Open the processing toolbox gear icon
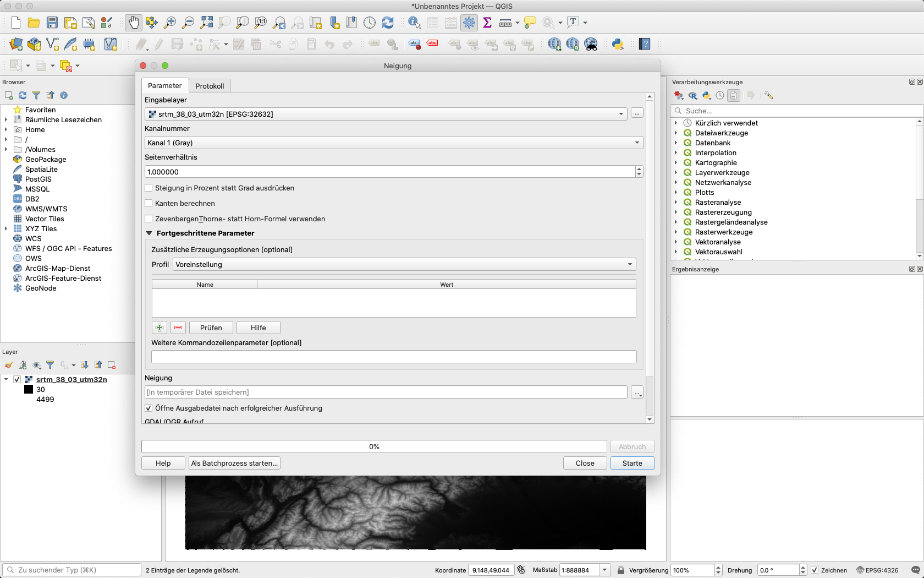 [469, 23]
